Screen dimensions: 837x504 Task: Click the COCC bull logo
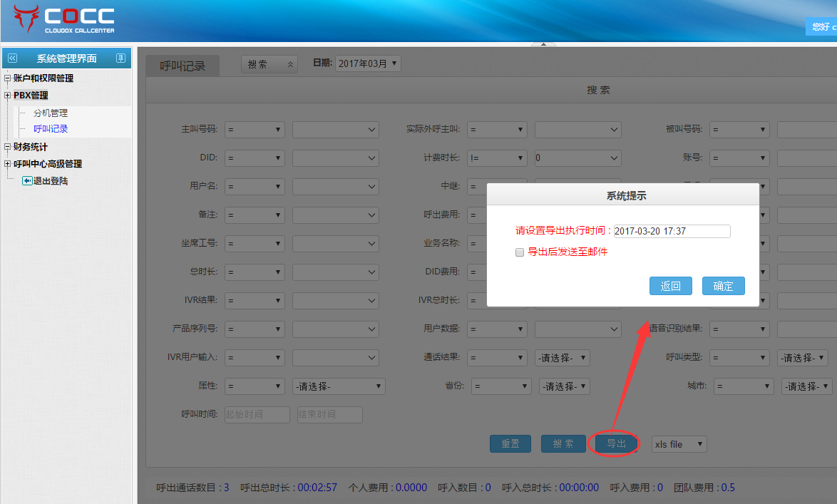(x=26, y=19)
